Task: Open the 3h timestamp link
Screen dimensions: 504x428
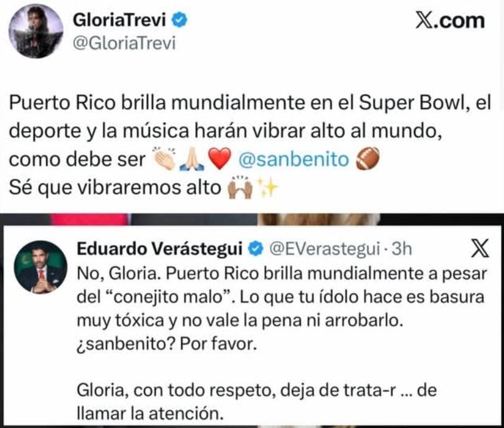Action: point(402,249)
